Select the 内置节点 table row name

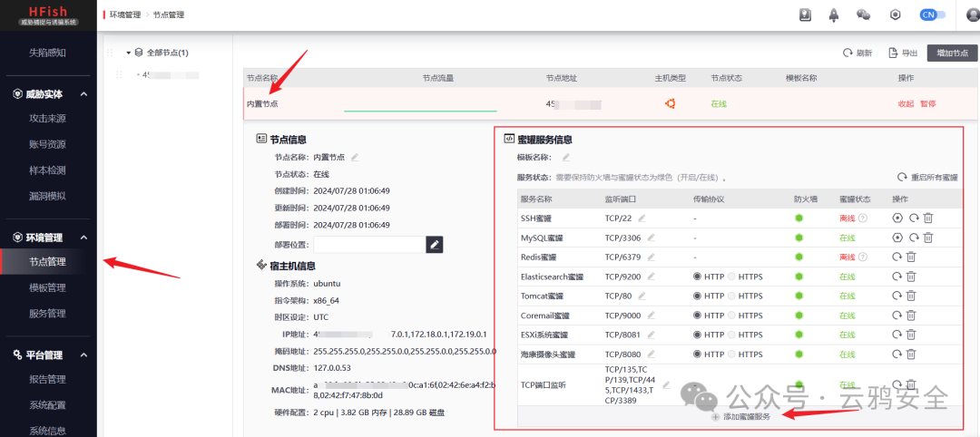(x=262, y=103)
